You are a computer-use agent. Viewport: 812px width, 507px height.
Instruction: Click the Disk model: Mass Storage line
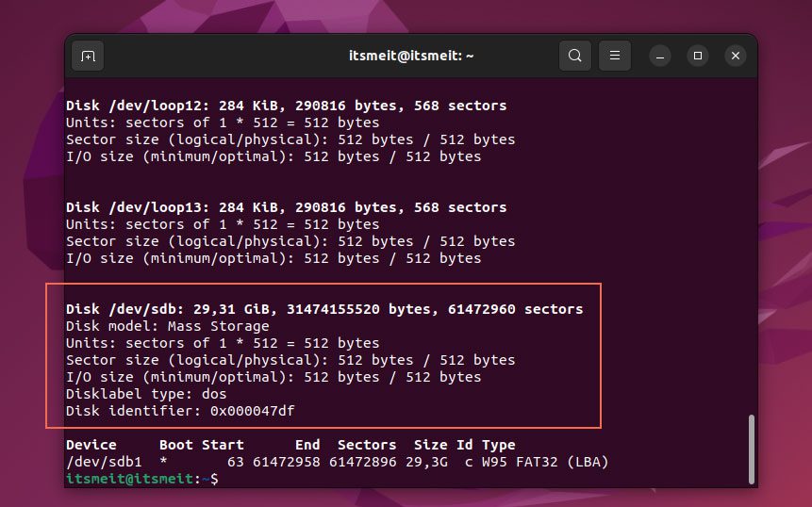(167, 326)
